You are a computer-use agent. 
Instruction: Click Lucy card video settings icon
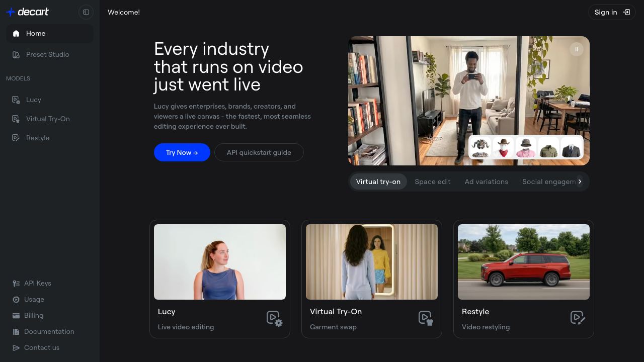coord(274,318)
